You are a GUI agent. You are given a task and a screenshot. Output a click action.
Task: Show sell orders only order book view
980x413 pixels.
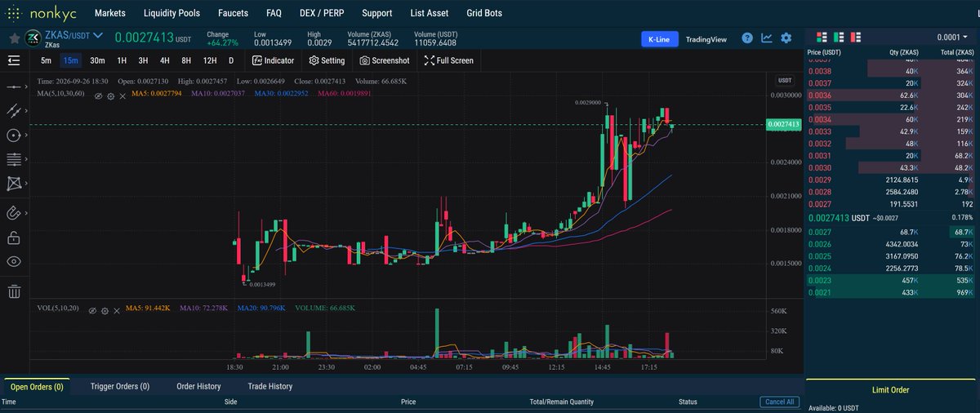pos(857,38)
